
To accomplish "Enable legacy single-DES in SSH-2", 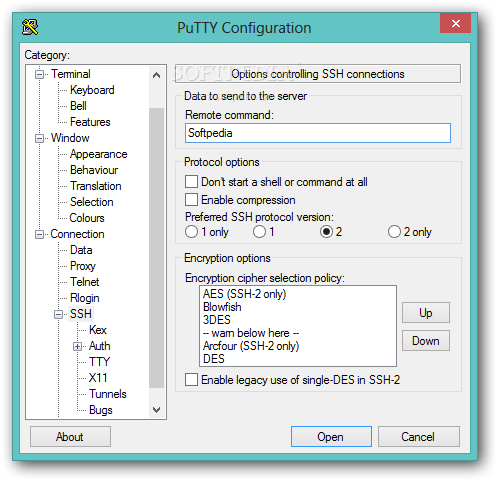I will (x=191, y=380).
